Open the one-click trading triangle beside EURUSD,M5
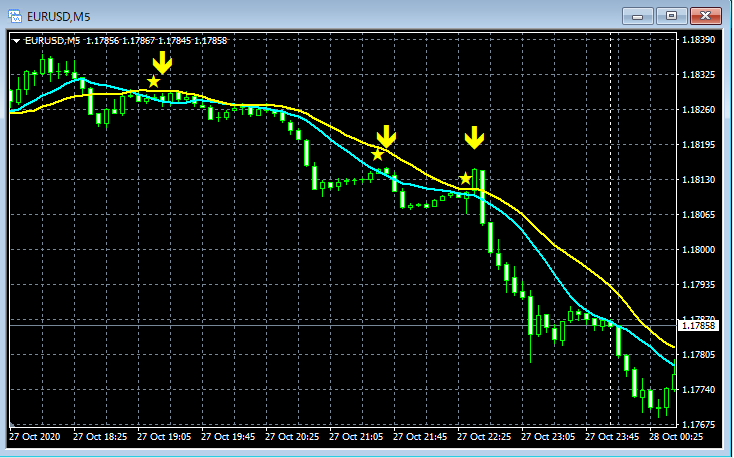This screenshot has height=458, width=734. click(x=16, y=41)
